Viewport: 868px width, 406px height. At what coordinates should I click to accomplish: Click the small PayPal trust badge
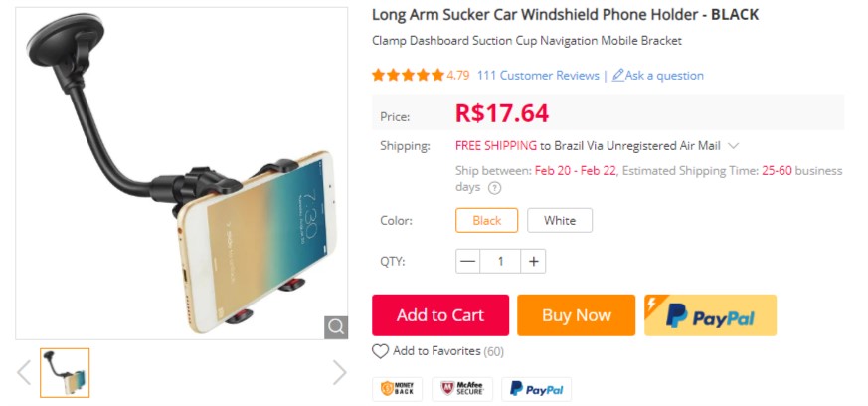click(537, 389)
